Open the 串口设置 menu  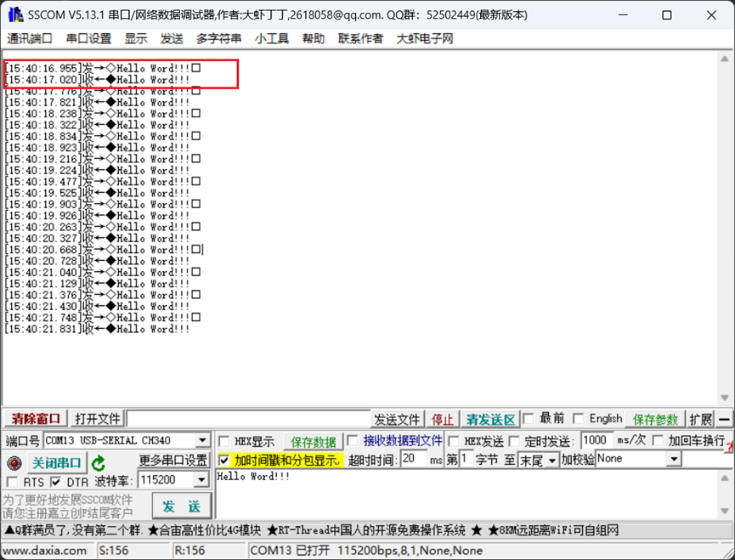(x=88, y=38)
